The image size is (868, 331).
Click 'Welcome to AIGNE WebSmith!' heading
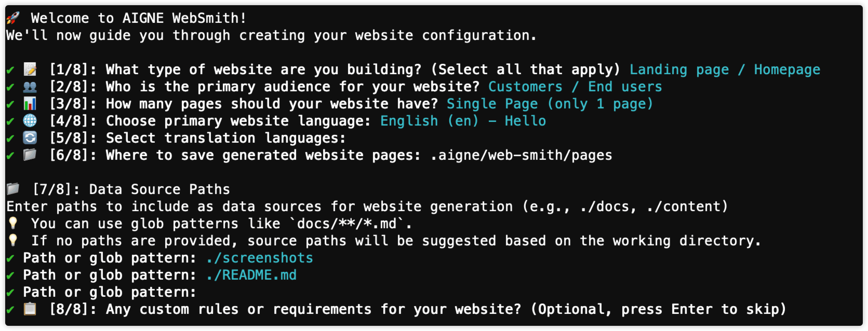(138, 18)
